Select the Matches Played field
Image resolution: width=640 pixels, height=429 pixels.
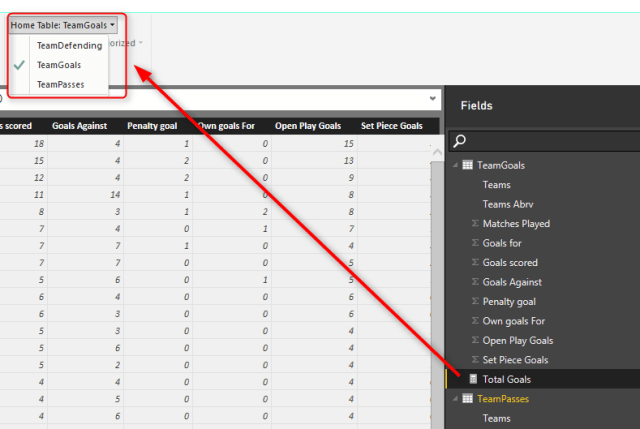(516, 224)
